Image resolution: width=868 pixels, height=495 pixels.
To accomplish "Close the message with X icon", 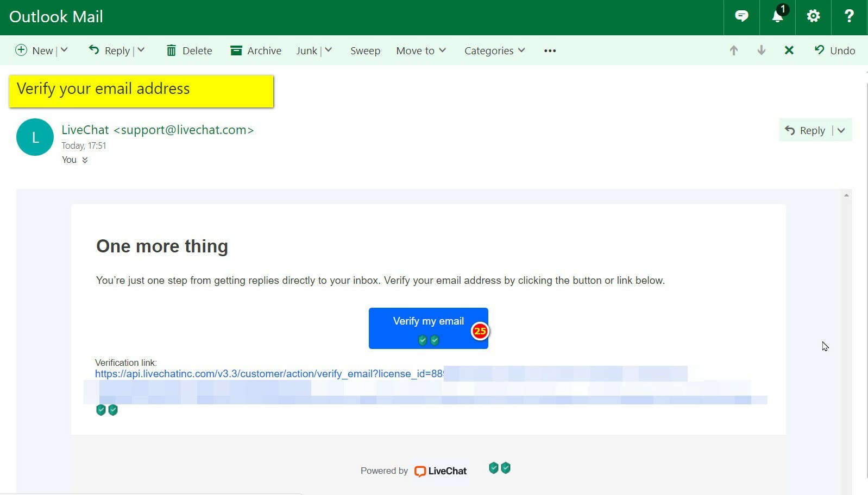I will (789, 50).
